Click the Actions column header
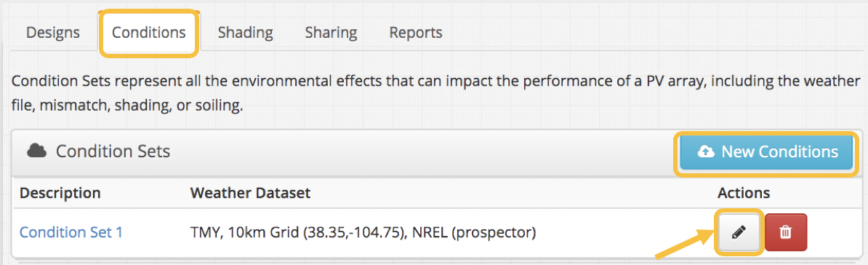The height and width of the screenshot is (265, 868). (x=744, y=193)
